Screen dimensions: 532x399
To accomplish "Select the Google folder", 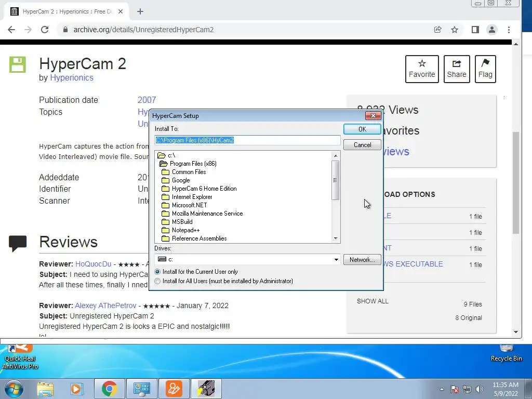I will pyautogui.click(x=176, y=180).
